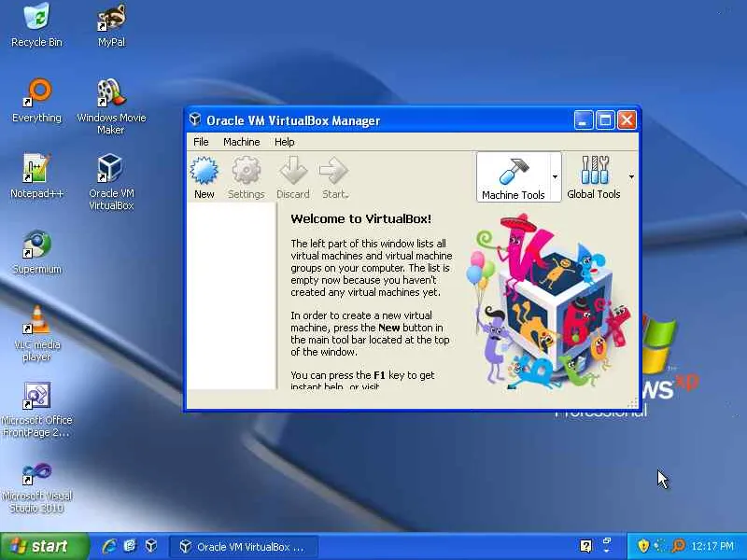Image resolution: width=747 pixels, height=560 pixels.
Task: Click the greyed-out Discard arrow icon
Action: point(293,171)
